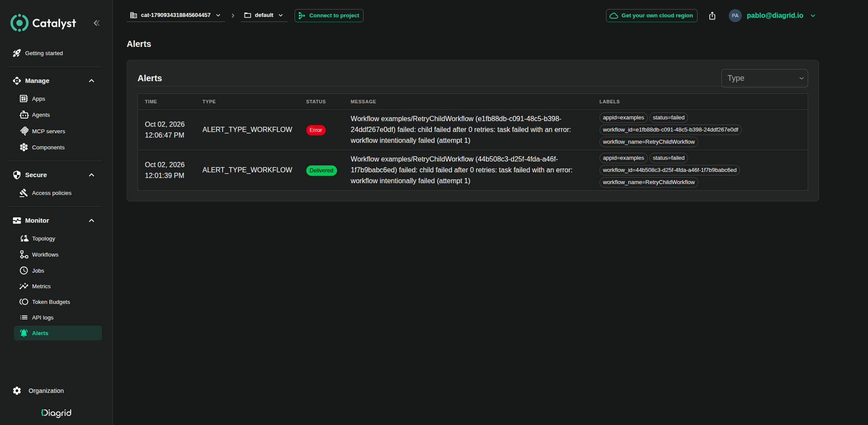Image resolution: width=868 pixels, height=425 pixels.
Task: Click Get your own cloud region
Action: (652, 16)
